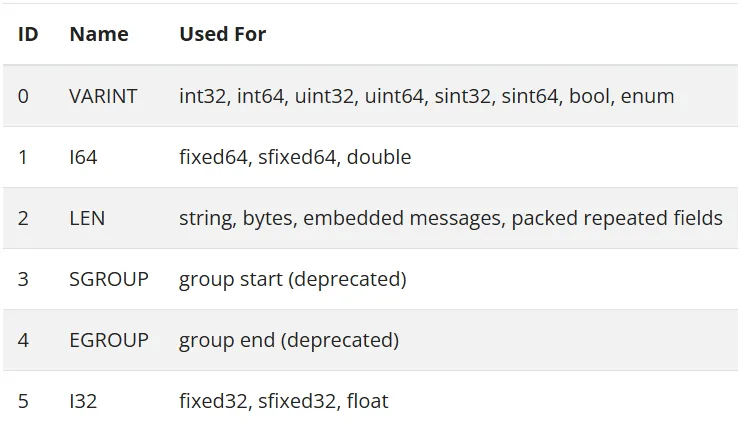The image size is (752, 430).
Task: Click the ID cell showing 2
Action: [x=23, y=218]
